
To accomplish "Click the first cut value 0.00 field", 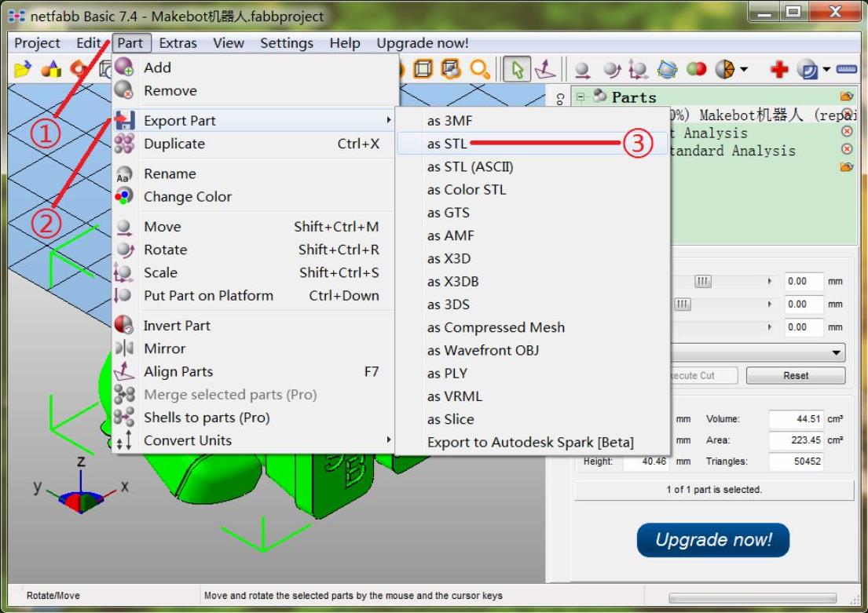I will (x=804, y=281).
